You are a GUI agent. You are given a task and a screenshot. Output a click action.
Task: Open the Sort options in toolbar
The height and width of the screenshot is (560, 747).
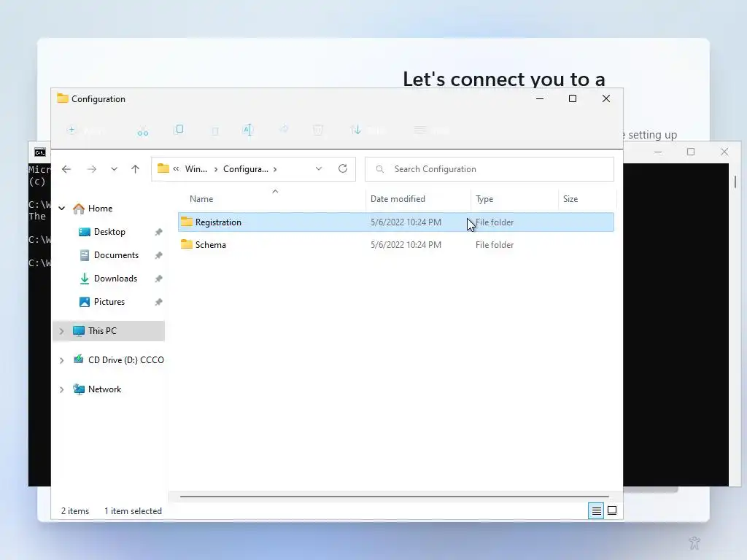(x=368, y=130)
